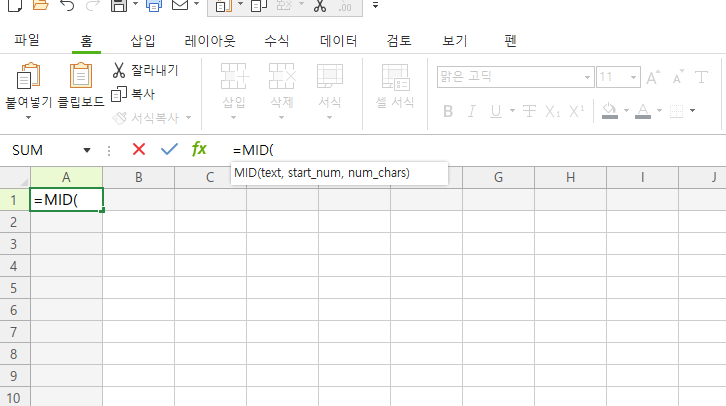
Task: Open the font size 11 dropdown
Action: (633, 77)
